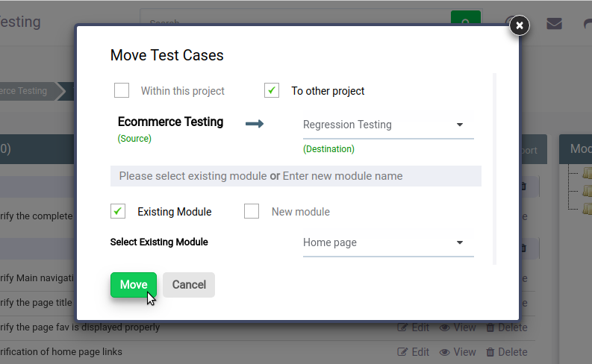Open the mail envelope icon in header
Viewport: 592px width, 364px height.
pyautogui.click(x=554, y=24)
